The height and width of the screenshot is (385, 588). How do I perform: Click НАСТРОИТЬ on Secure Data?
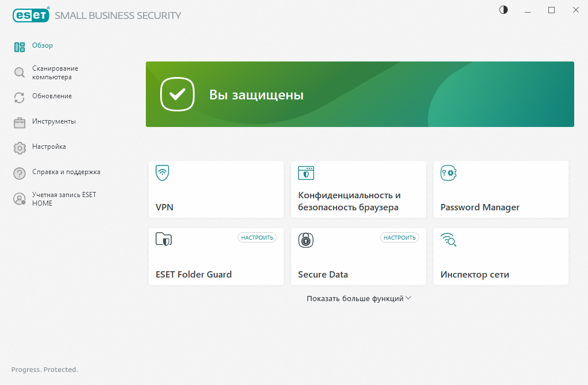[399, 237]
